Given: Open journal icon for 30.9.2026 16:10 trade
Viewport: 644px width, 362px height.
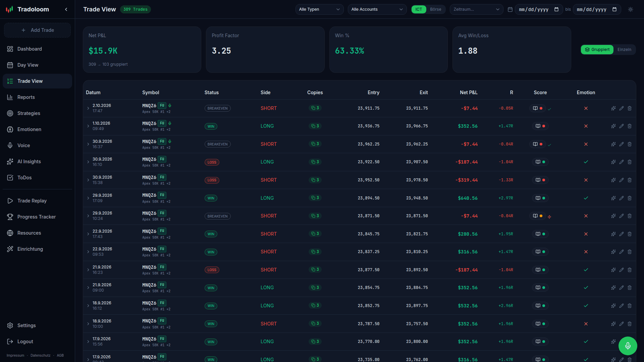Looking at the screenshot, I should click(x=538, y=162).
